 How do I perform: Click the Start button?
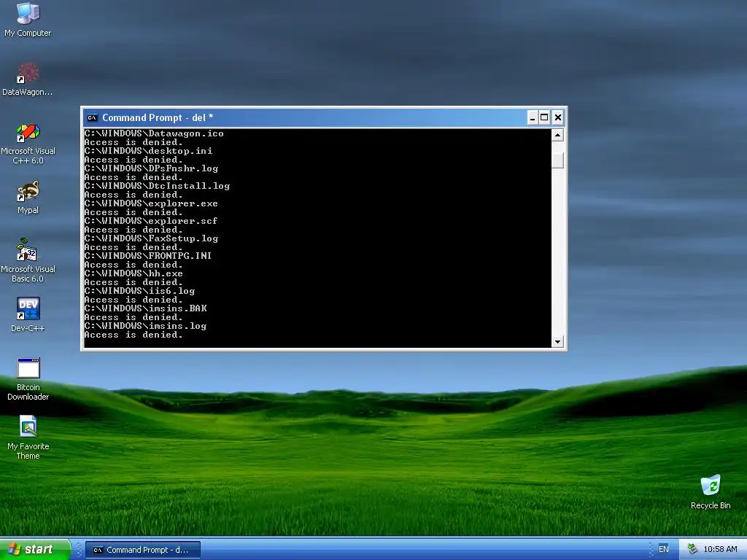[35, 549]
